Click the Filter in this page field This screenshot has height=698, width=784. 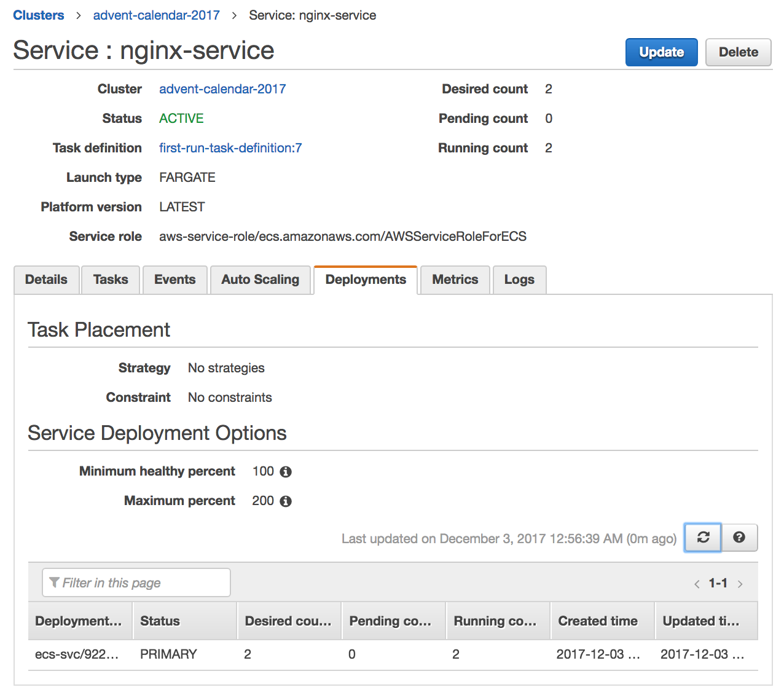(x=136, y=582)
